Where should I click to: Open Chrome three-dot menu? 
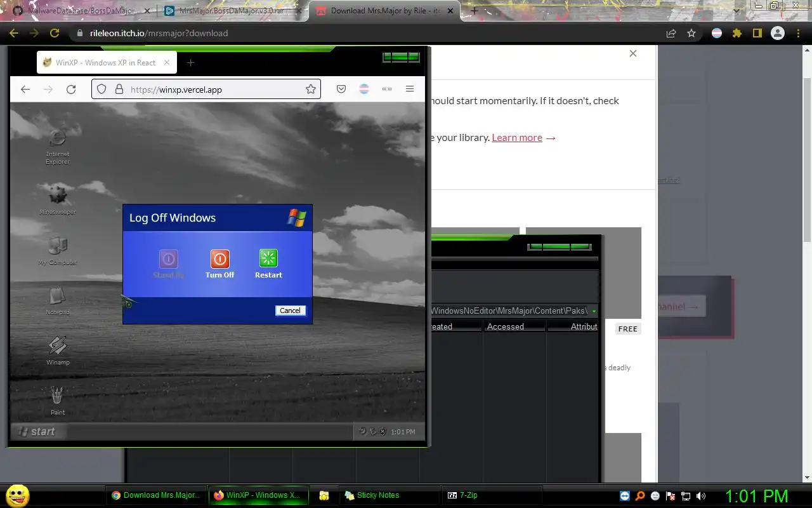click(x=798, y=33)
